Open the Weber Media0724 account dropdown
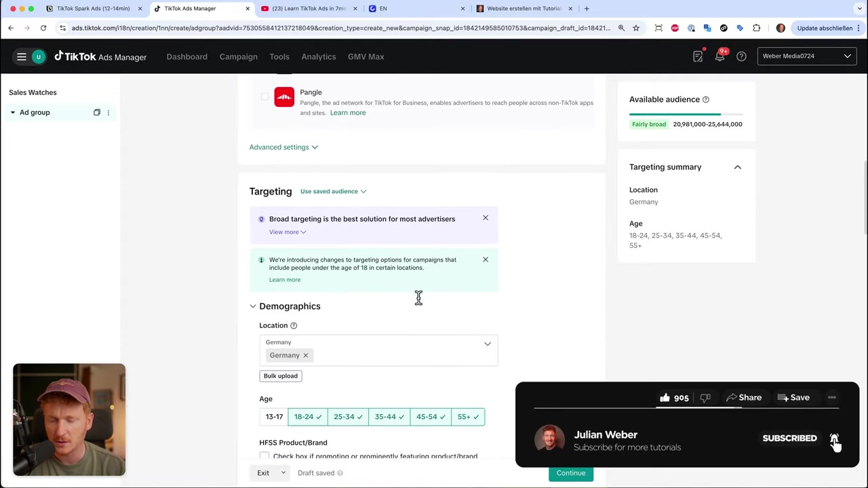868x488 pixels. click(806, 56)
